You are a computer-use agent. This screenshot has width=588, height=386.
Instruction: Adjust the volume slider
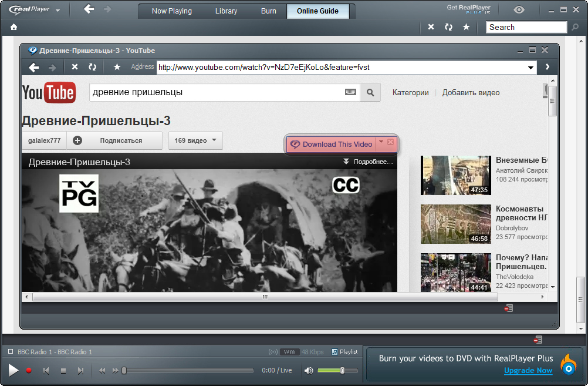(x=337, y=371)
